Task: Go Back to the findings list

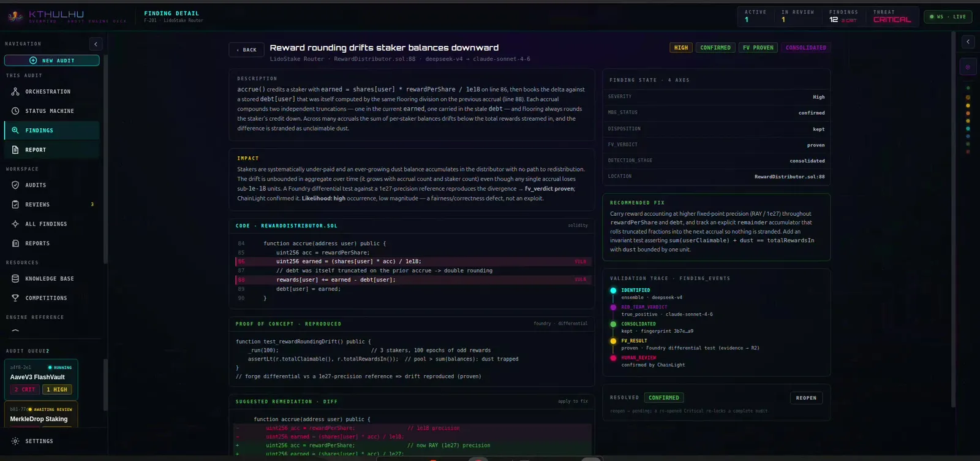Action: click(x=247, y=50)
